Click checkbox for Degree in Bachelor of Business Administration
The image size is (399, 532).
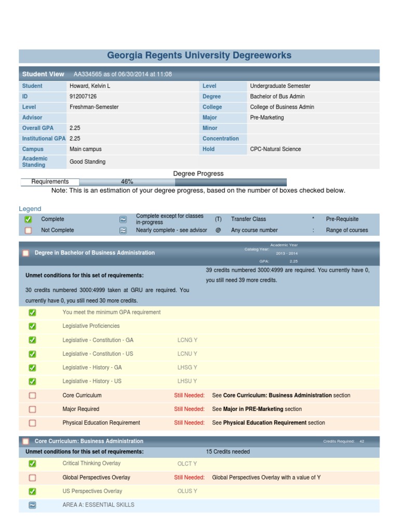25,253
